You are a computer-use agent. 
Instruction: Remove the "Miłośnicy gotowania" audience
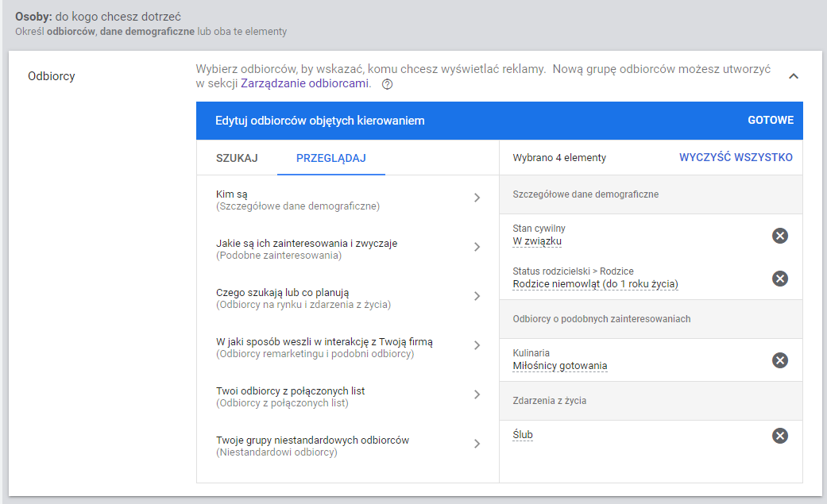(779, 360)
